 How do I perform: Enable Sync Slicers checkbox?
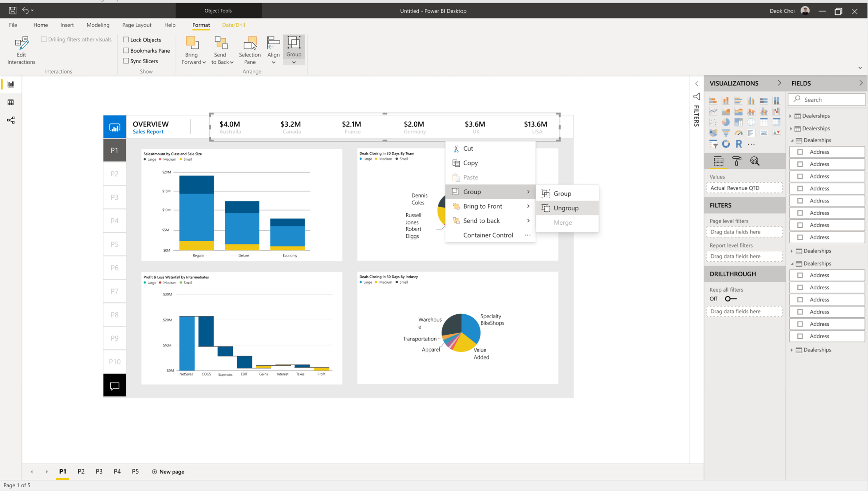coord(126,61)
